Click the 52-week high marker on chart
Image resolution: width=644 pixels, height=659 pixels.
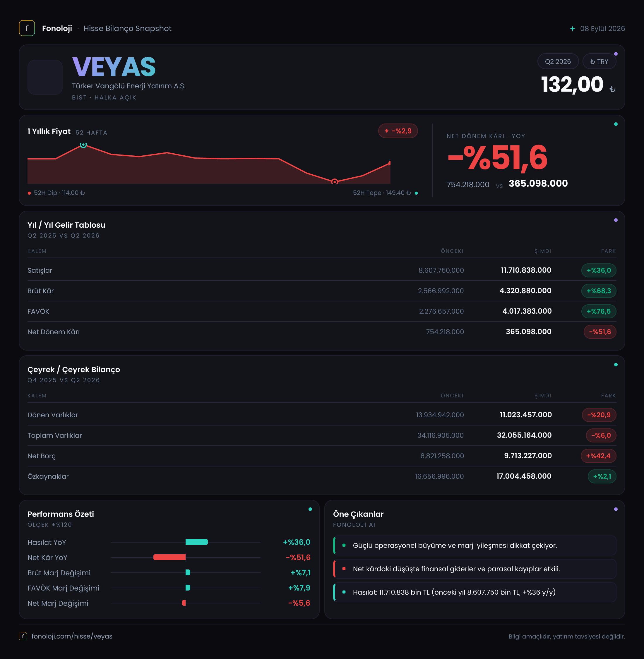click(x=83, y=145)
